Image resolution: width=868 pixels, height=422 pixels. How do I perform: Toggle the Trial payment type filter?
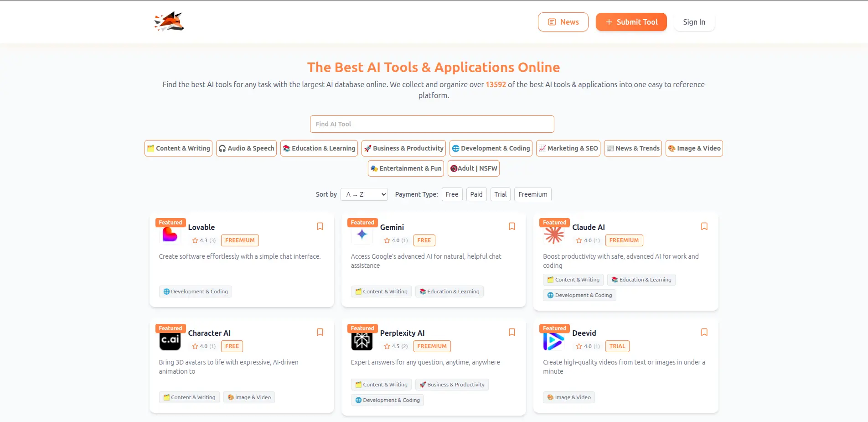coord(501,194)
